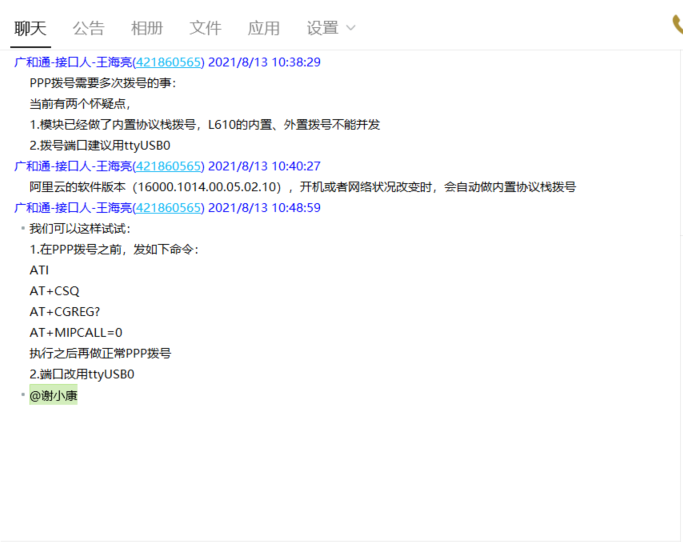Click the 'AT+CSQ' command text

tap(54, 291)
